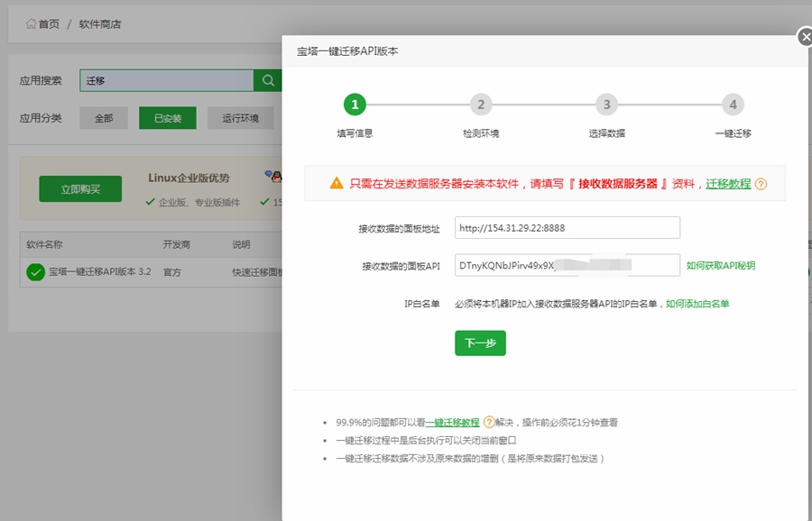This screenshot has height=521, width=812.
Task: Click the green checkmark beside 宝塔一键迁移API版本 3.2
Action: pyautogui.click(x=34, y=271)
